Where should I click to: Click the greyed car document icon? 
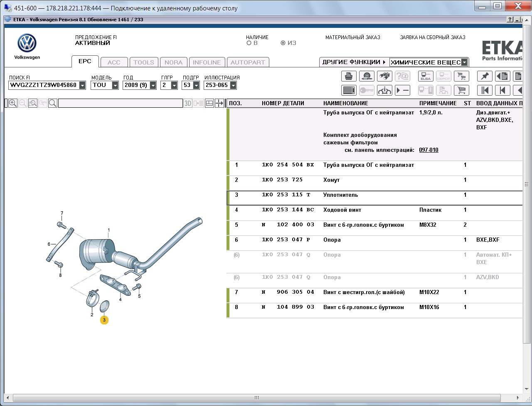(x=443, y=90)
